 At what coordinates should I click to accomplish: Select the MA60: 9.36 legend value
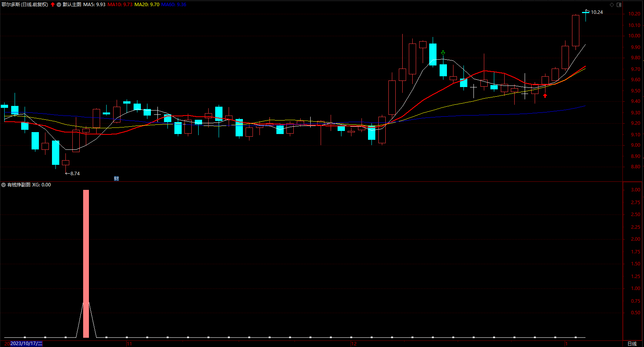174,5
